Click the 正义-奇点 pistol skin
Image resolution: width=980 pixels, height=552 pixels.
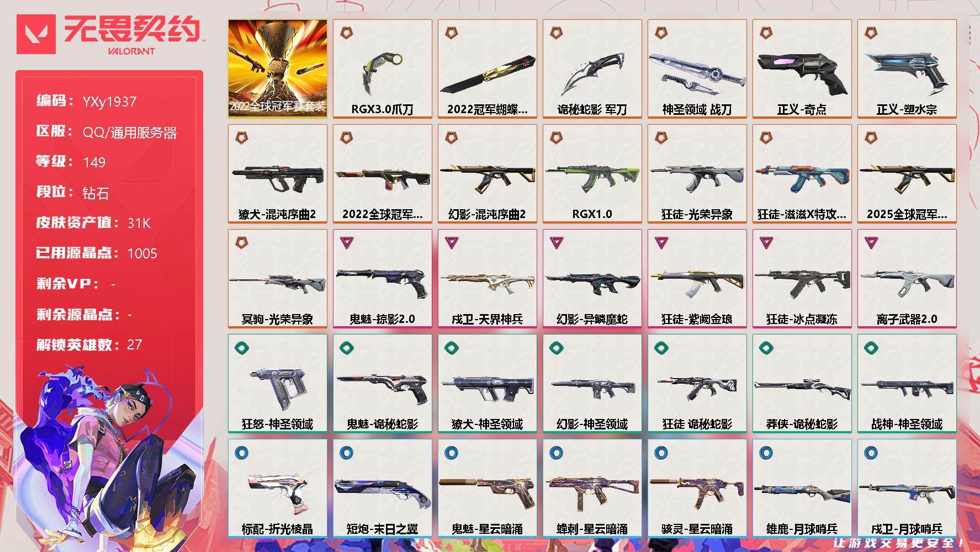click(802, 69)
